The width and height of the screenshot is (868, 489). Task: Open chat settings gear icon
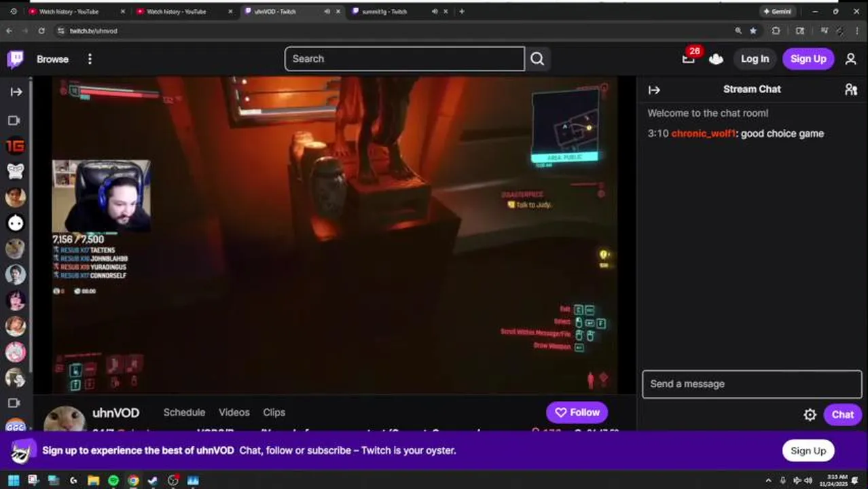tap(810, 415)
